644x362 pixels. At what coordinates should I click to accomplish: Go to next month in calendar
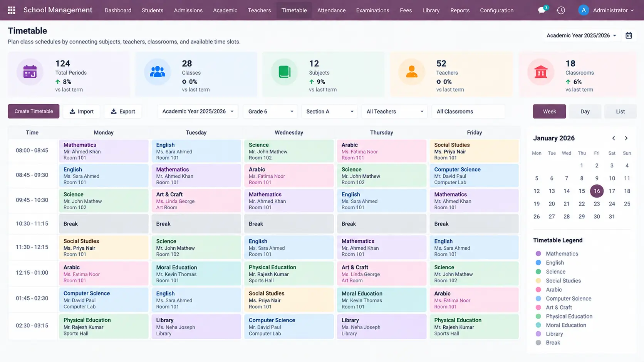pyautogui.click(x=626, y=138)
